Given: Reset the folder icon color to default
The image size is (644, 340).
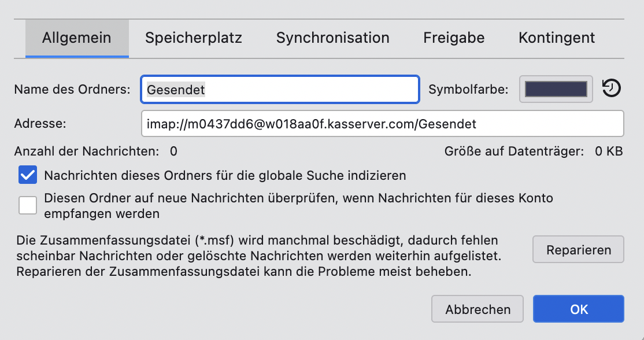Looking at the screenshot, I should click(x=612, y=88).
